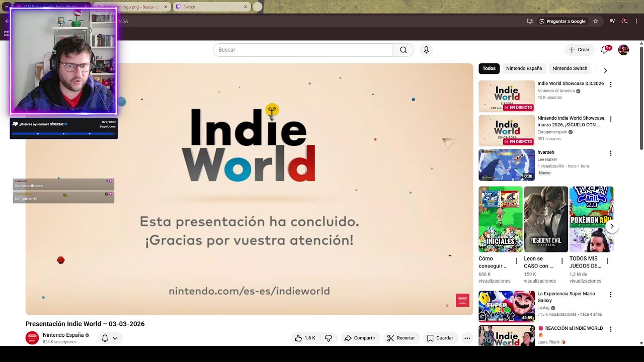Viewport: 644px width, 362px height.
Task: Click jujalag channel name
Action: [x=543, y=308]
